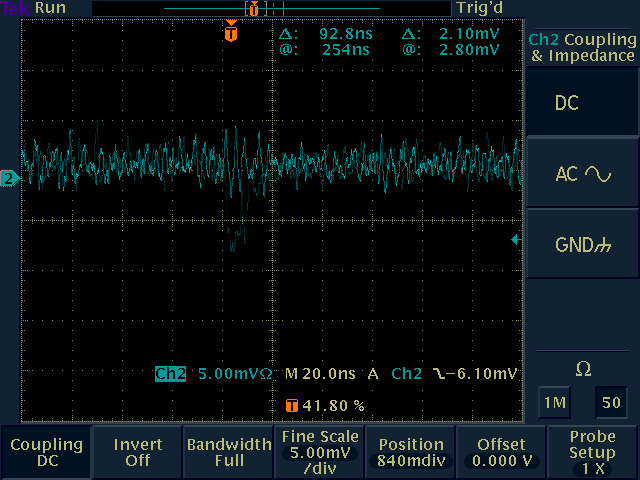This screenshot has width=640, height=480.
Task: Select Position 840mdiv menu item
Action: [x=411, y=452]
